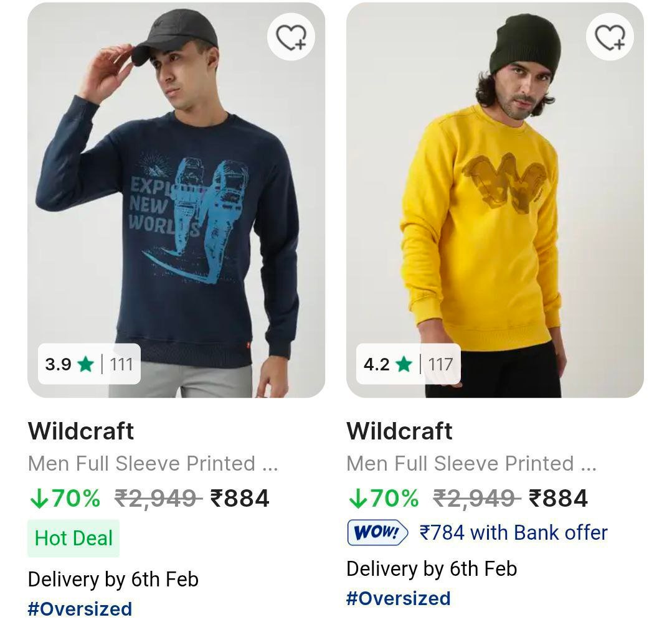Select Wildcraft brand name of navy sweatshirt
Viewport: 672px width, 625px height.
click(81, 431)
